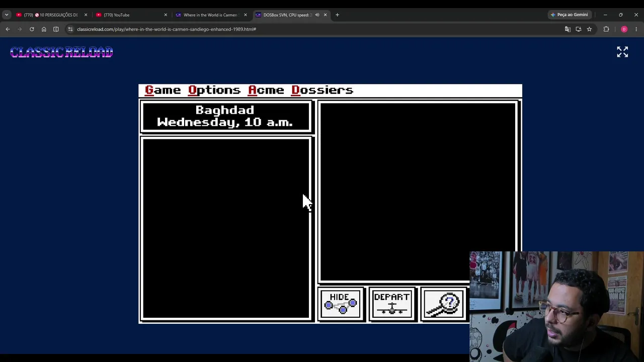
Task: Close the Where in the World is Carmen tab
Action: point(246,15)
